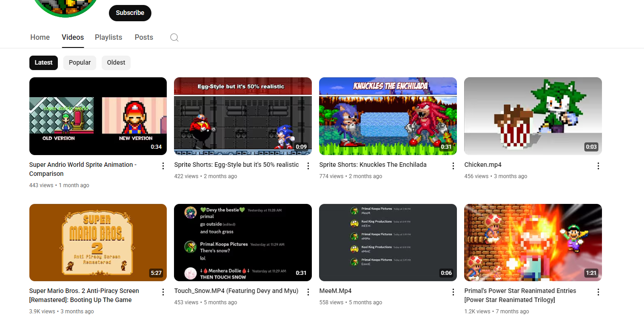Click the channel avatar image
The width and height of the screenshot is (644, 321).
65,7
